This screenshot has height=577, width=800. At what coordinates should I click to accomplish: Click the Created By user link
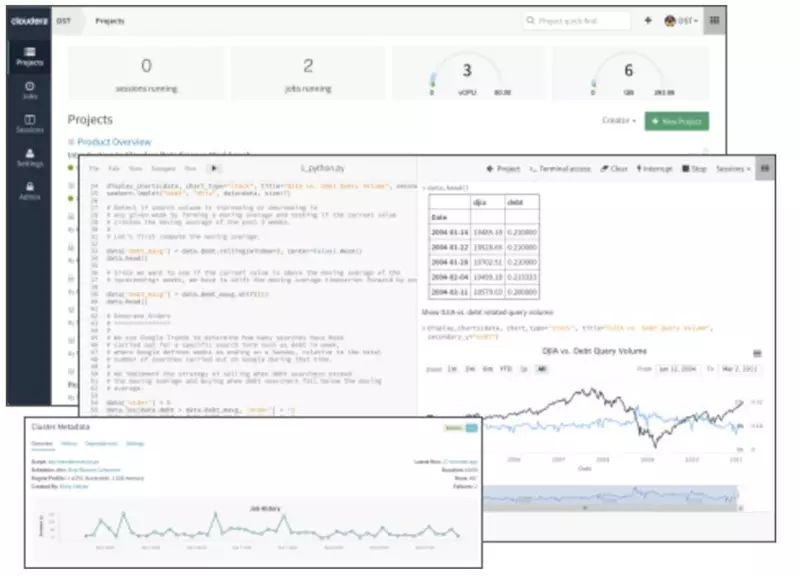(74, 486)
